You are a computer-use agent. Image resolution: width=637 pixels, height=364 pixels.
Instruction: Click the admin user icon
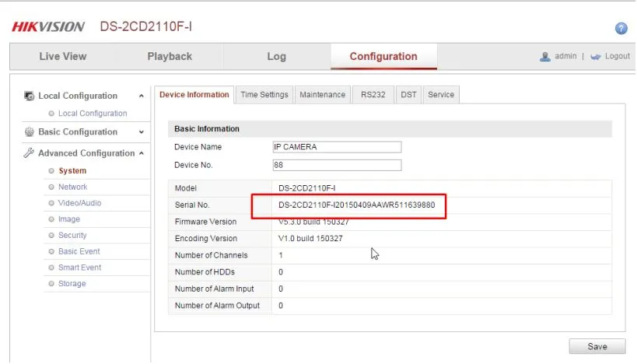pyautogui.click(x=545, y=57)
